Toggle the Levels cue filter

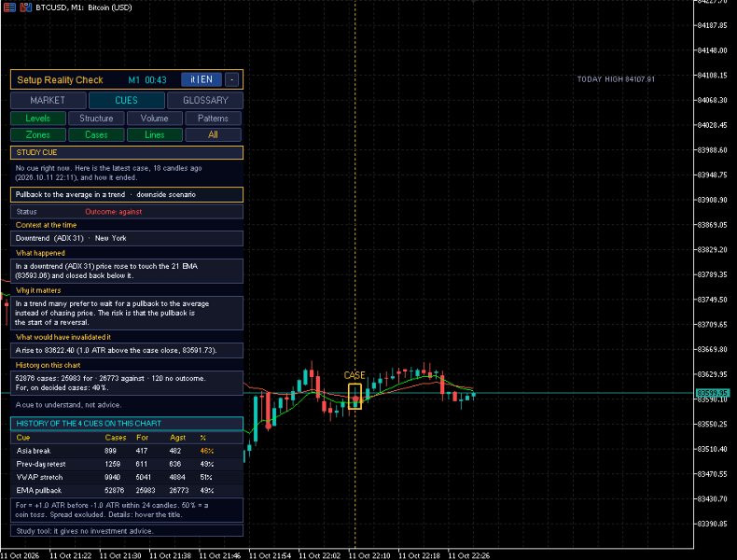pyautogui.click(x=38, y=119)
